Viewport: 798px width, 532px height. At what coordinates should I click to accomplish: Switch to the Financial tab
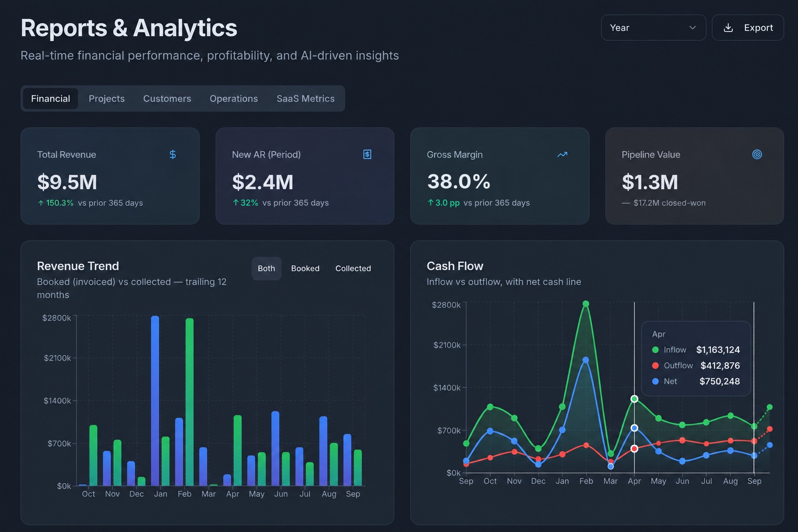point(50,99)
